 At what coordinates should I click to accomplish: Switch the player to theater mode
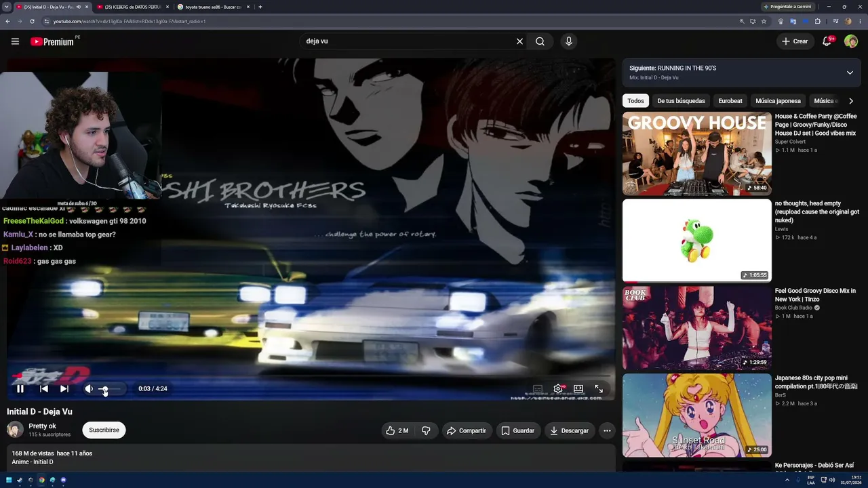pyautogui.click(x=578, y=389)
